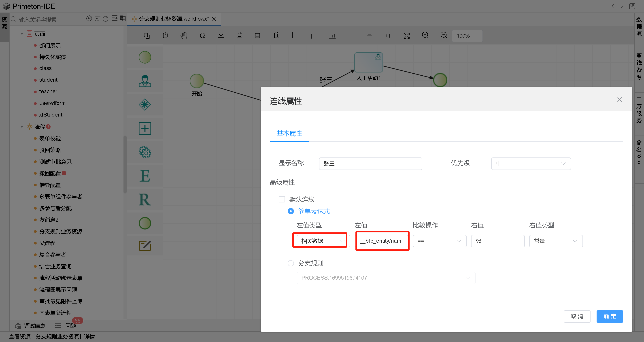
Task: Select the 分支规则业务资源.workflowx editor tab
Action: point(174,19)
